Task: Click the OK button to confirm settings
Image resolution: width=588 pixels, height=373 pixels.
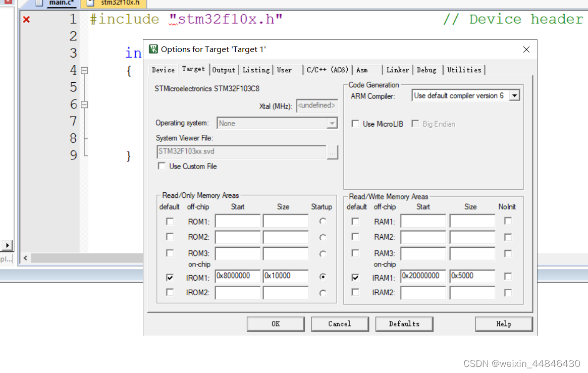Action: pos(276,324)
